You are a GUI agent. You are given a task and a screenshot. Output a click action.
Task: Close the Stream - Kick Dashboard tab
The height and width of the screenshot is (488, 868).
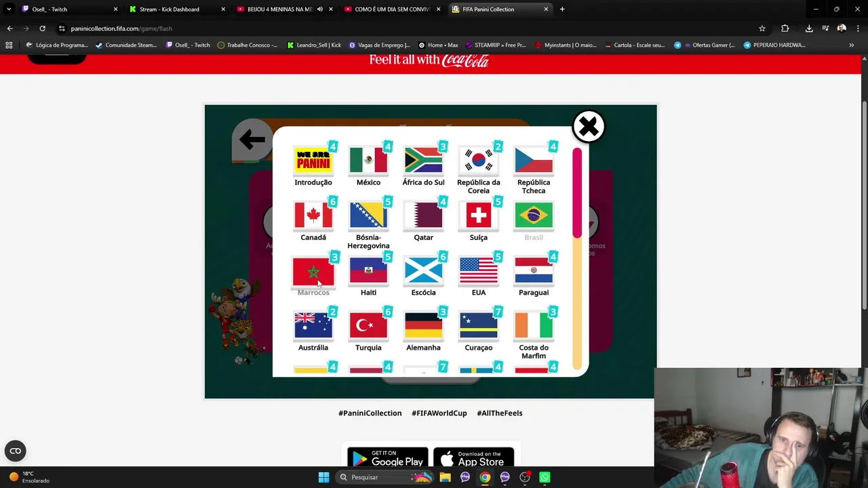click(x=223, y=9)
